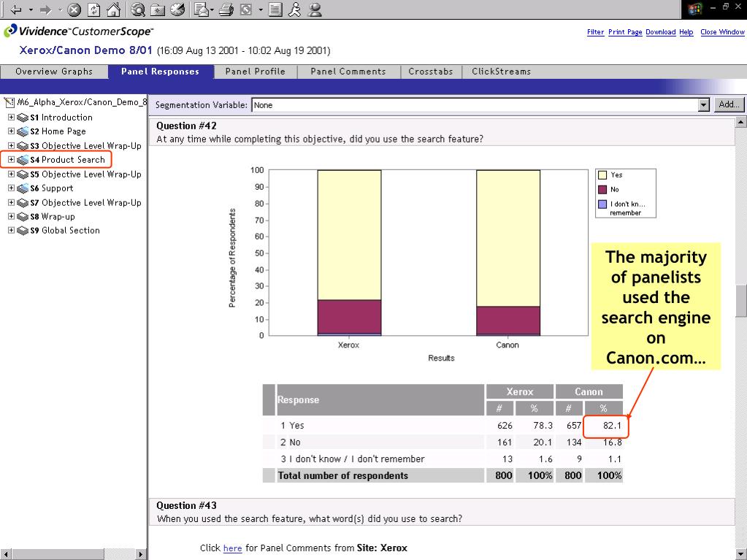Screen dimensions: 747x560
Task: Click the Close Window link
Action: [722, 32]
